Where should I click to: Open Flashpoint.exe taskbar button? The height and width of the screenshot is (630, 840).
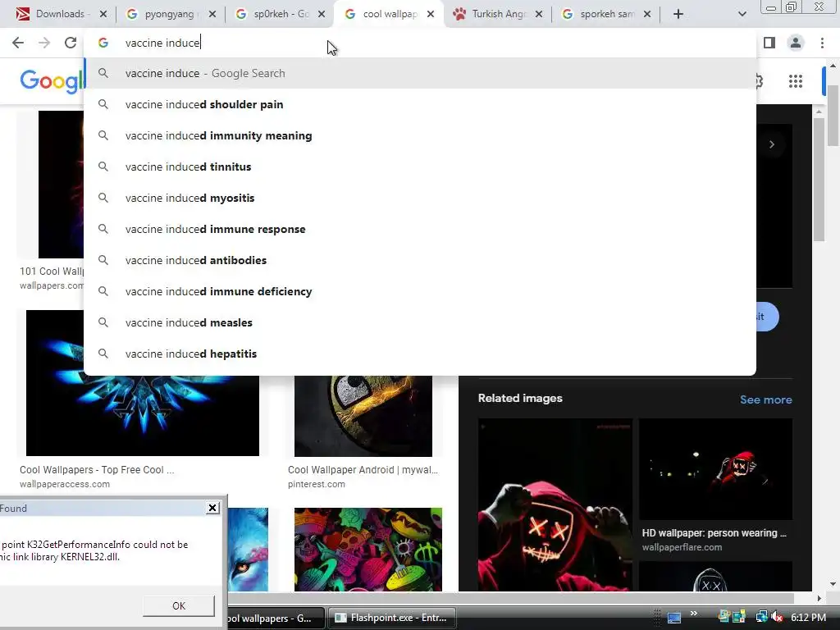click(391, 618)
